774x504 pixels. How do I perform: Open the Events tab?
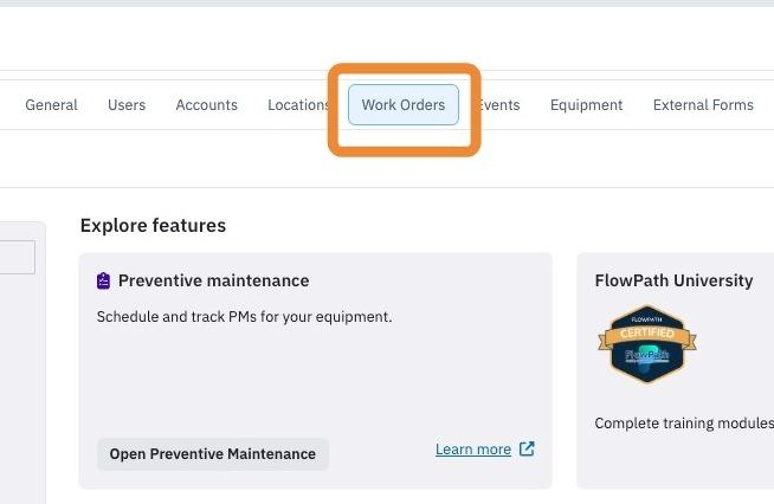498,105
